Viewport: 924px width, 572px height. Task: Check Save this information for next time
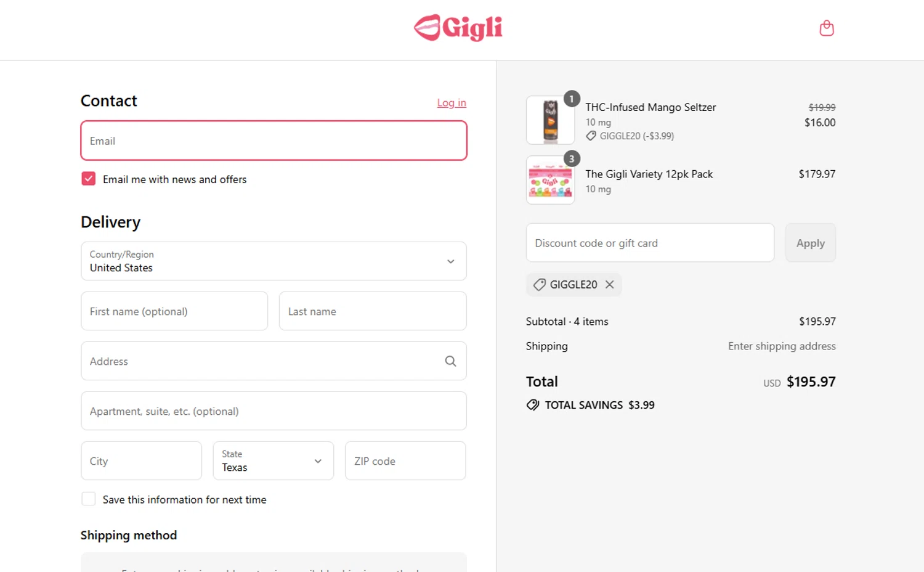point(89,499)
